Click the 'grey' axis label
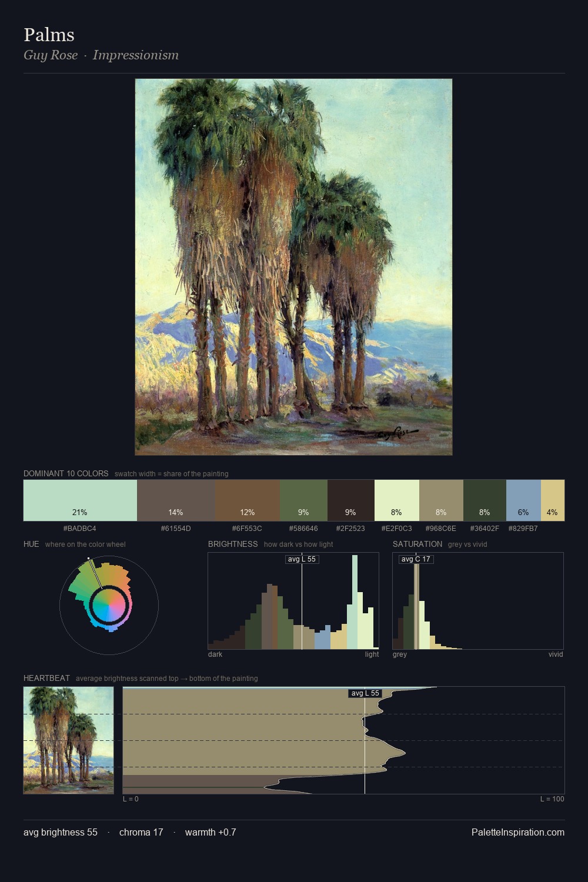The width and height of the screenshot is (588, 882). (x=400, y=654)
